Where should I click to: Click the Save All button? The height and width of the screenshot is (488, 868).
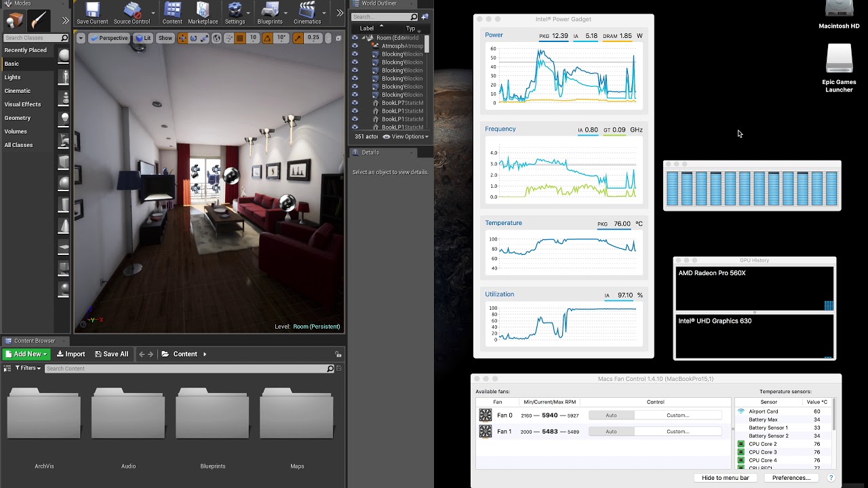point(111,354)
